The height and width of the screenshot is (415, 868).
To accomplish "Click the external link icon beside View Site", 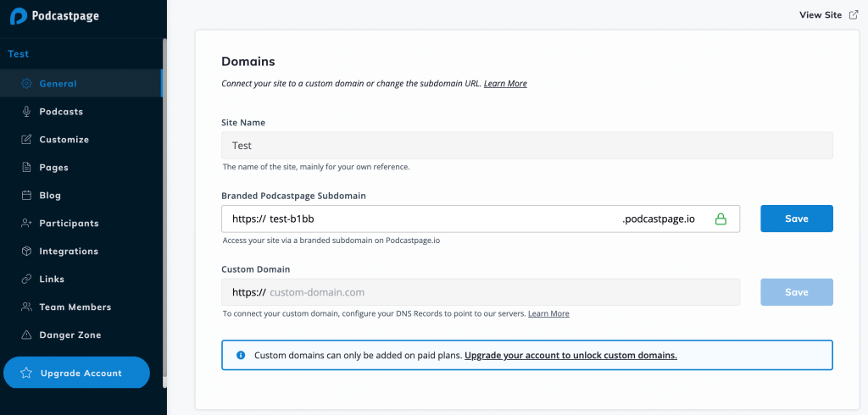I will tap(854, 14).
